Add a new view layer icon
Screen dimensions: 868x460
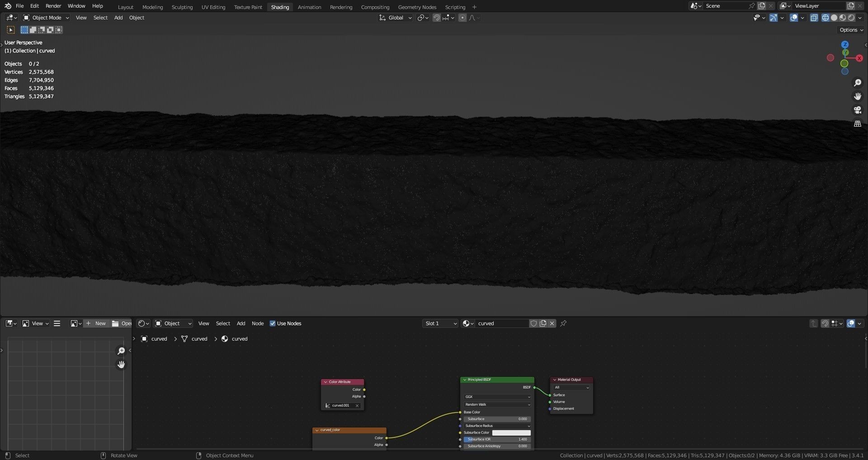click(851, 6)
